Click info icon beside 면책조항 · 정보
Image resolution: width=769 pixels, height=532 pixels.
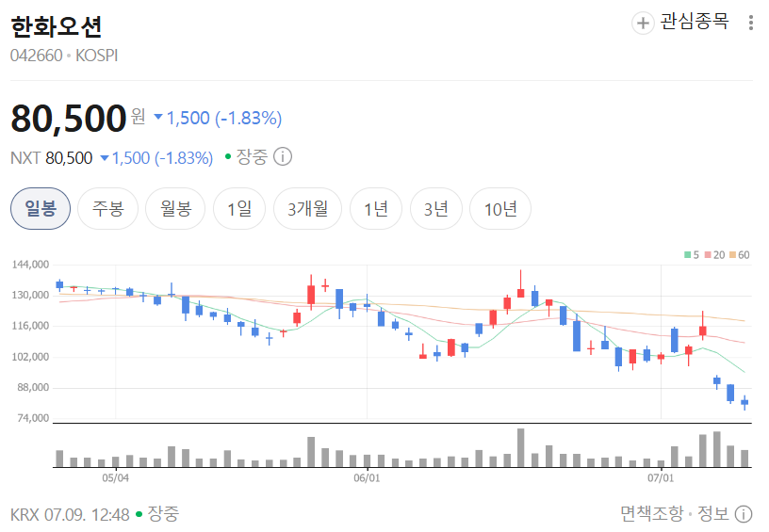pos(744,514)
